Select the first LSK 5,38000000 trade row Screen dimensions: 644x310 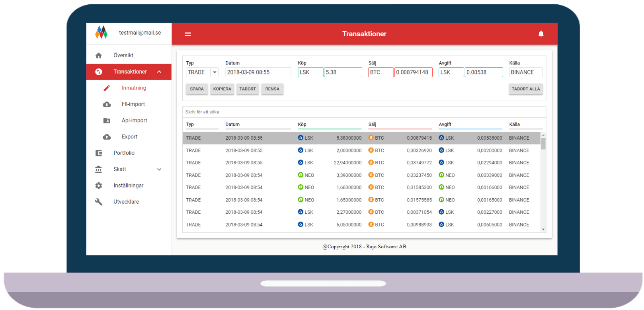(x=361, y=138)
